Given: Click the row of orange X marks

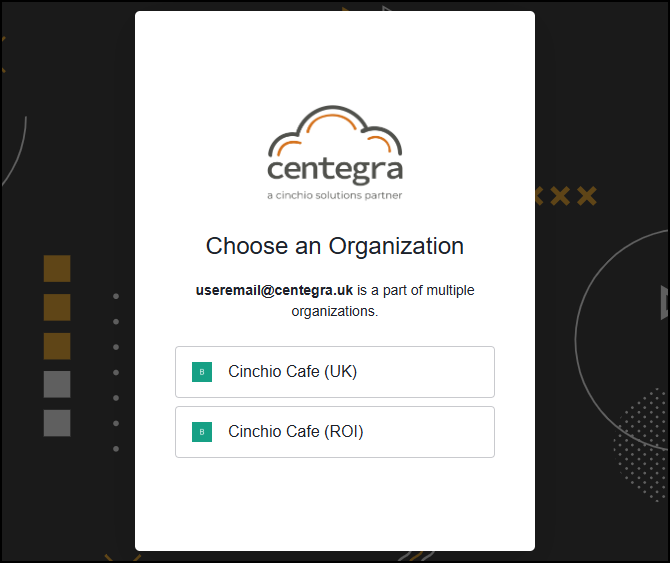Looking at the screenshot, I should tap(566, 195).
